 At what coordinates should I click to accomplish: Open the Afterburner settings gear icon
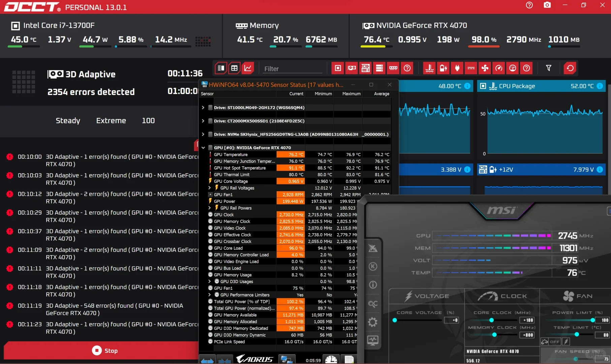(372, 322)
